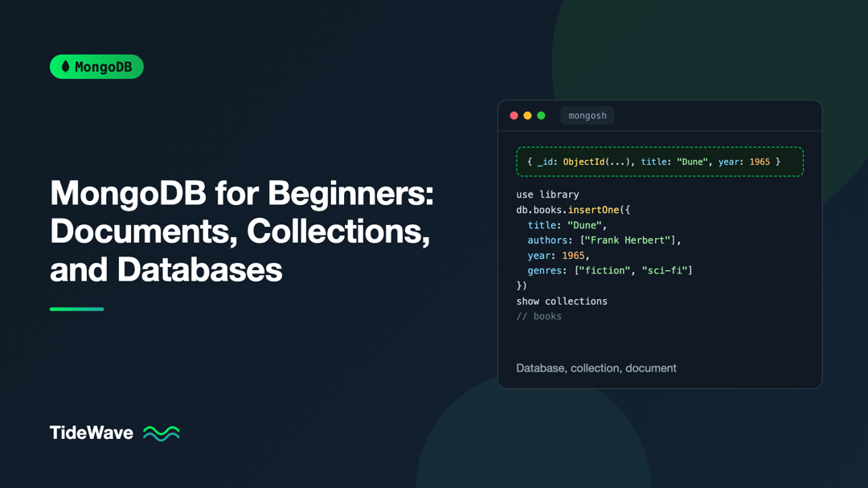Click the "// books" comment line
Screen dimensions: 868x488
point(538,316)
